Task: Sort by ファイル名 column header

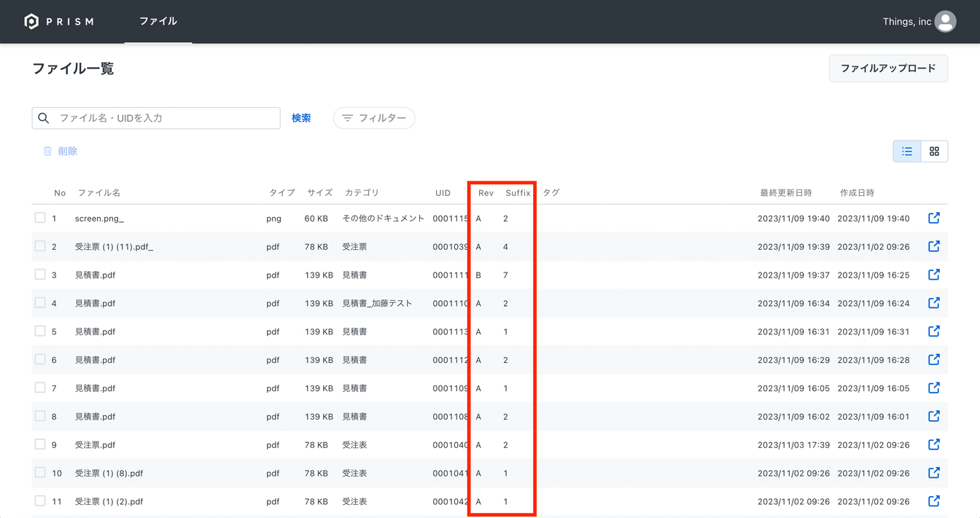Action: pyautogui.click(x=99, y=193)
